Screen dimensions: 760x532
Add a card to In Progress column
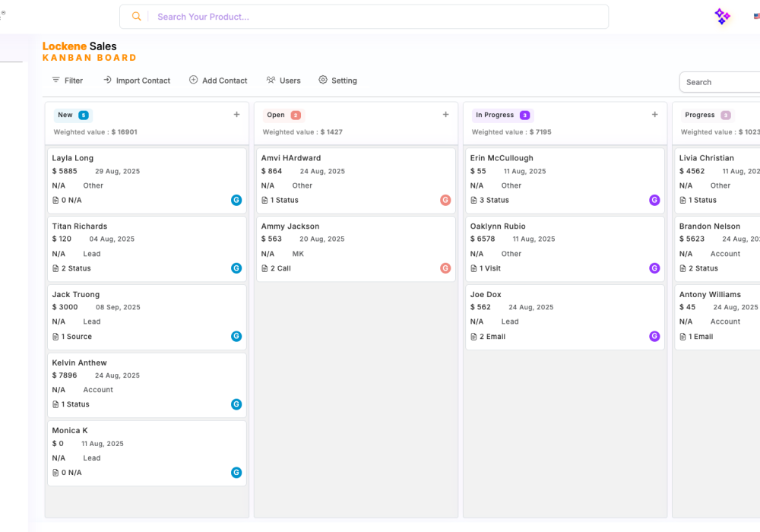click(x=655, y=114)
